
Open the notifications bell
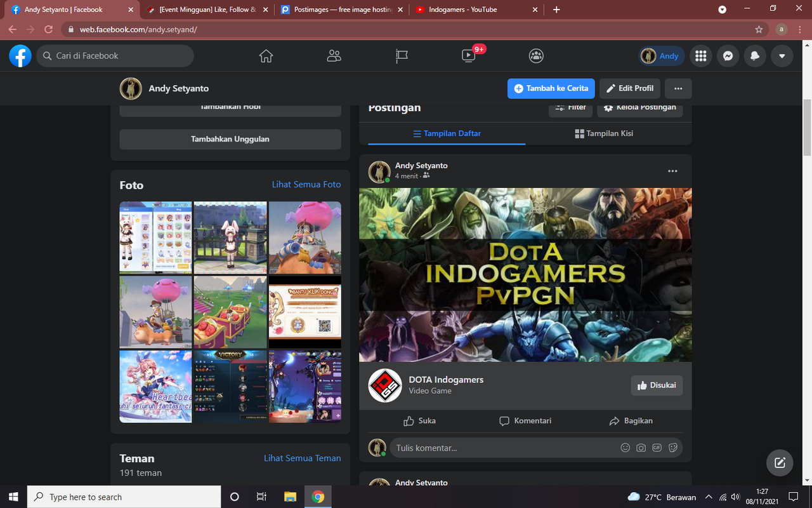tap(754, 56)
